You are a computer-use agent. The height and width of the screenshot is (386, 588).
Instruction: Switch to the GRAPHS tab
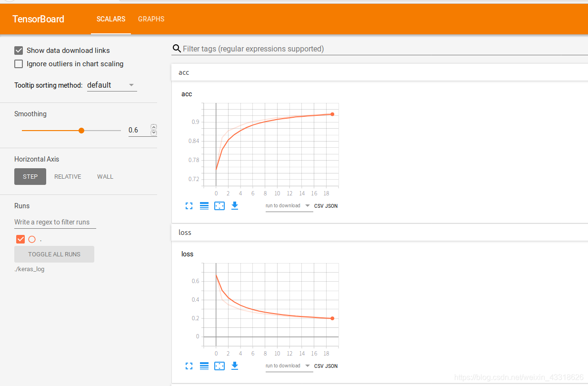pyautogui.click(x=151, y=19)
